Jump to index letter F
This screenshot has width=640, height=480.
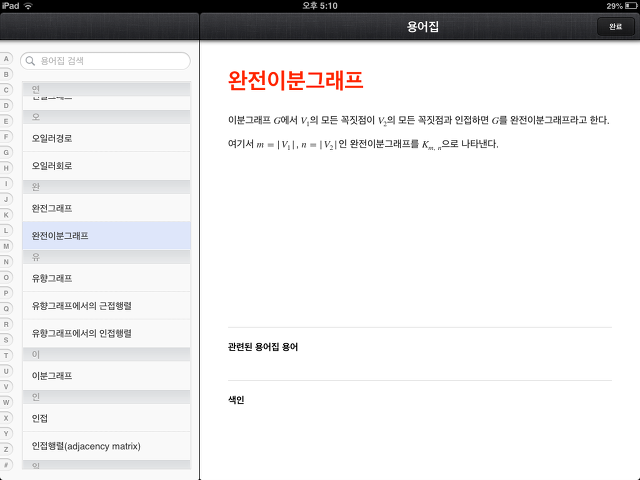(x=6, y=136)
